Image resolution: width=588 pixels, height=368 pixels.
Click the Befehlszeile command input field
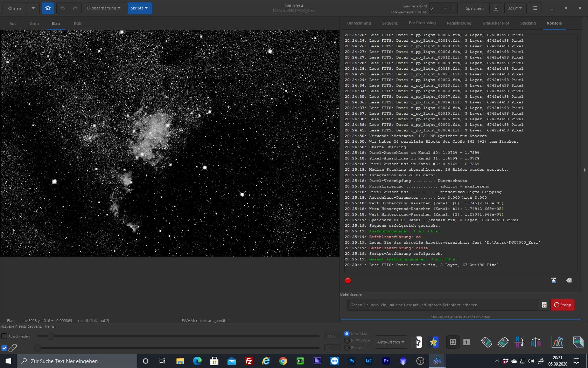(442, 305)
